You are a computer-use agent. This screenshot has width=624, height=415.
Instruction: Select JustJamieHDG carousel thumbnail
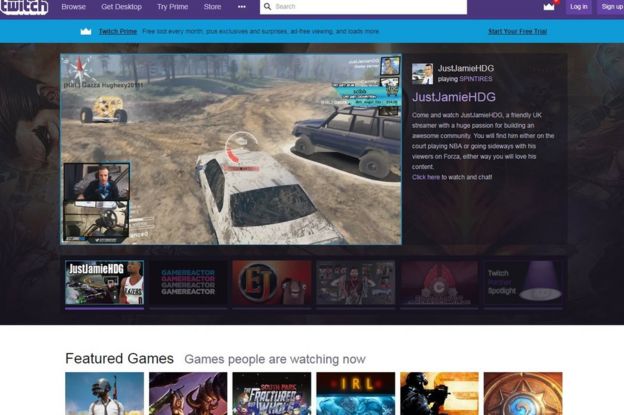(x=104, y=283)
